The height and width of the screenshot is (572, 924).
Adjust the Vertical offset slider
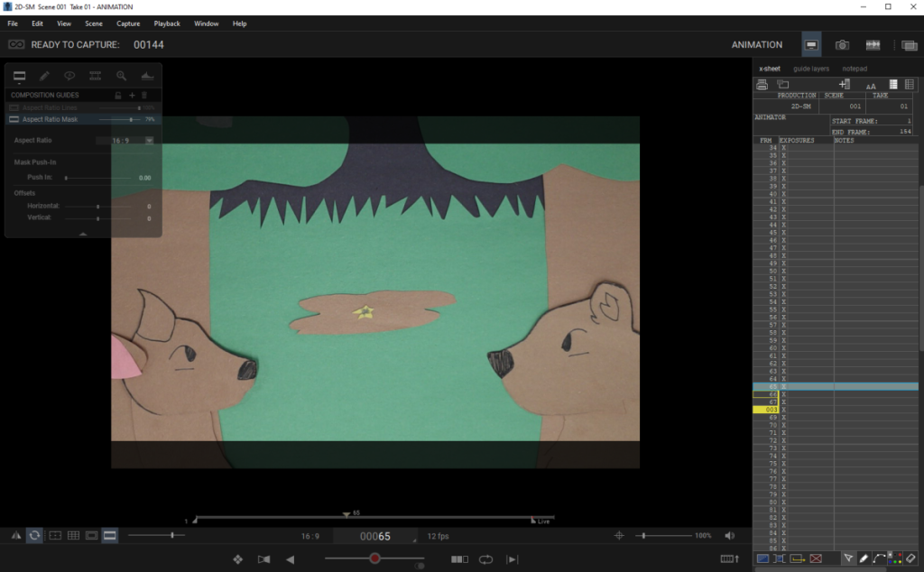(97, 218)
